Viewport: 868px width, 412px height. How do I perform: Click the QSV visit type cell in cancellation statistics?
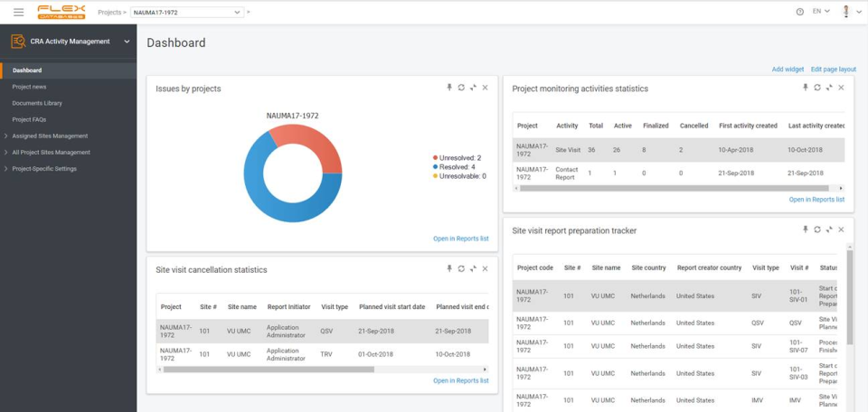coord(326,332)
